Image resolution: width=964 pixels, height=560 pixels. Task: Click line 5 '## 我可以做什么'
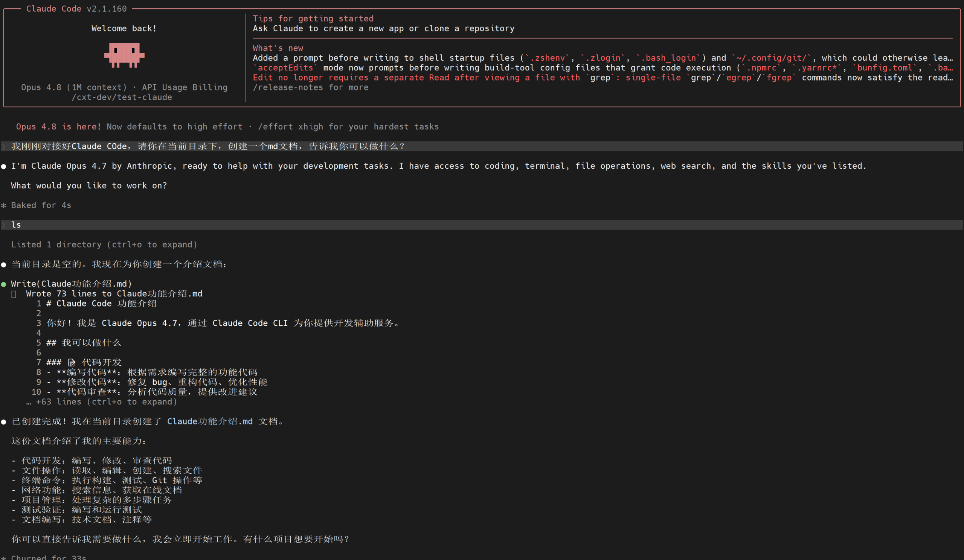coord(84,343)
